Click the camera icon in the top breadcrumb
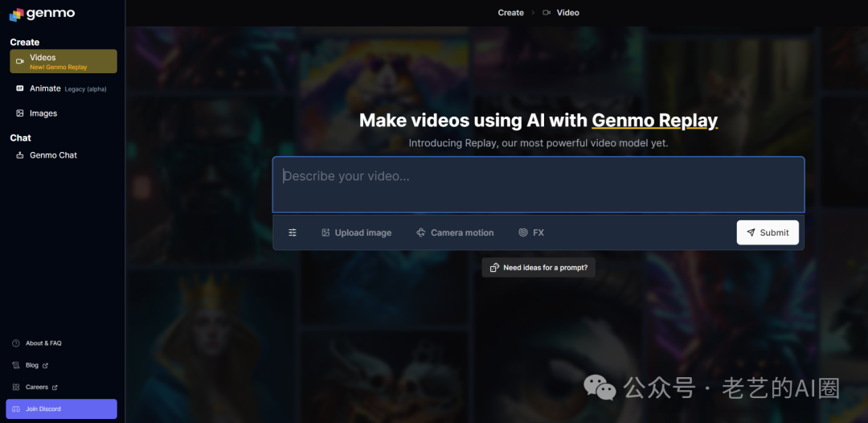The height and width of the screenshot is (423, 868). click(547, 13)
